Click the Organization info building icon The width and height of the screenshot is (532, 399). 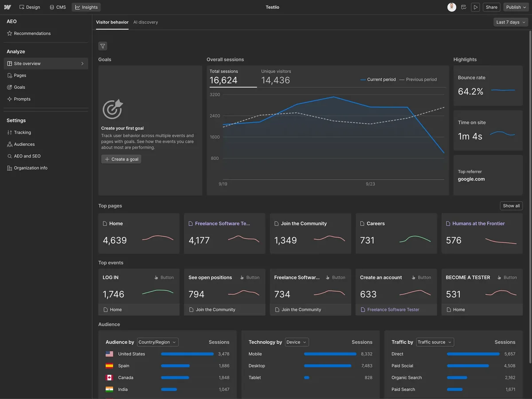coord(10,168)
